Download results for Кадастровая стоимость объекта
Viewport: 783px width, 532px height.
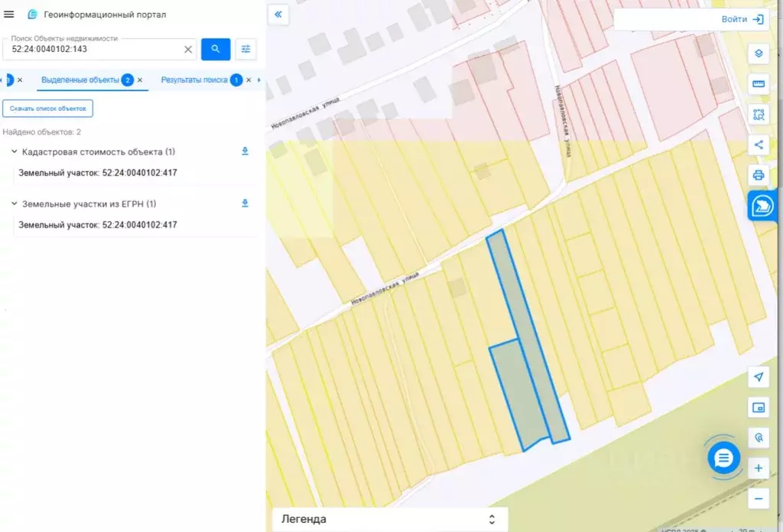pyautogui.click(x=245, y=151)
